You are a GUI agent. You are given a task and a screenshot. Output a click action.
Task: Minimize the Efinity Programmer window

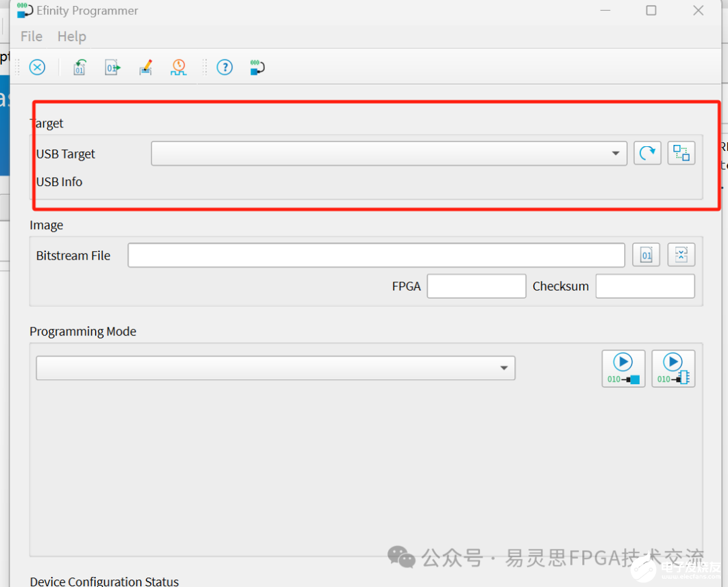pos(605,10)
